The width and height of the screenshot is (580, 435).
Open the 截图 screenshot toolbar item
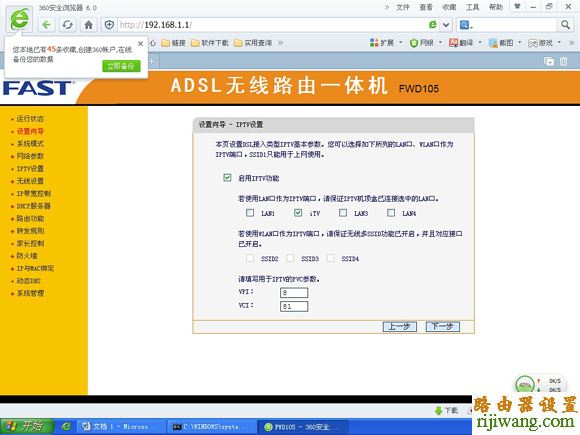click(501, 43)
